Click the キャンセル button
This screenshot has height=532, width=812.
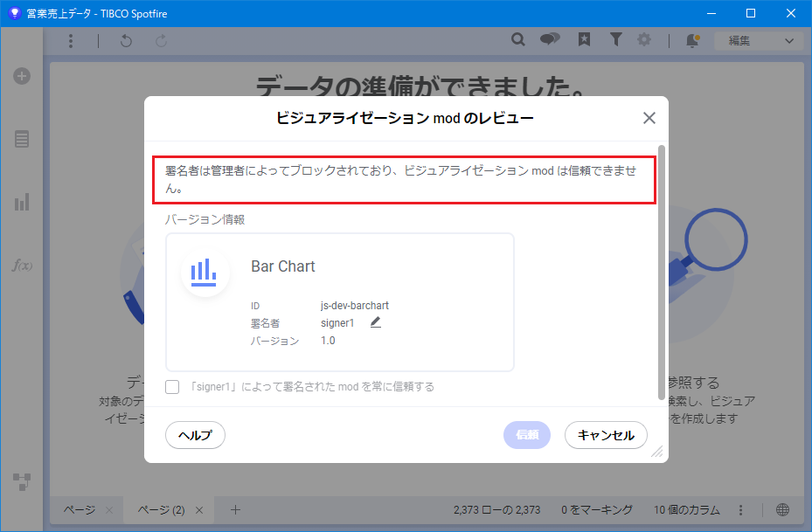coord(606,435)
